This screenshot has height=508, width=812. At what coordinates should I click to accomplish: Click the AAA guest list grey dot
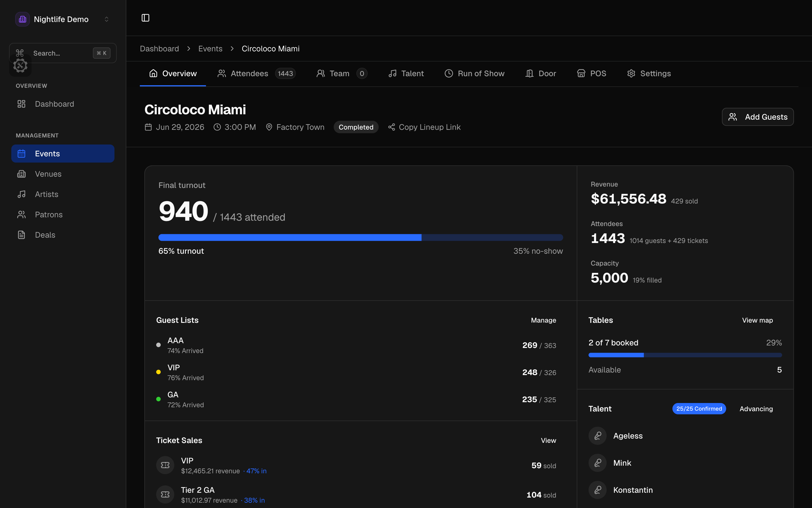click(x=158, y=345)
